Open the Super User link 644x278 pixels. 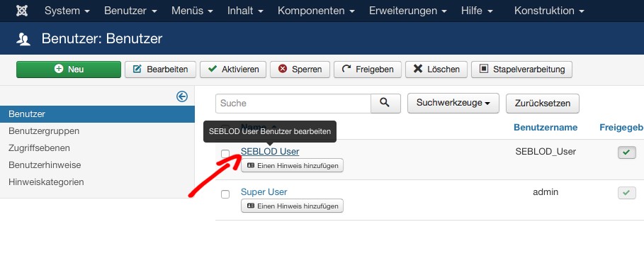click(x=264, y=191)
